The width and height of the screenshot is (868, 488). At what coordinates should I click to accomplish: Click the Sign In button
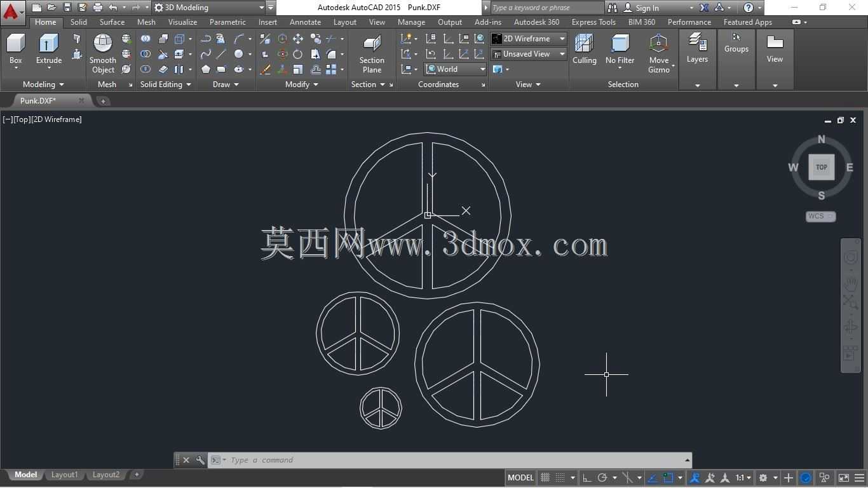click(x=647, y=8)
